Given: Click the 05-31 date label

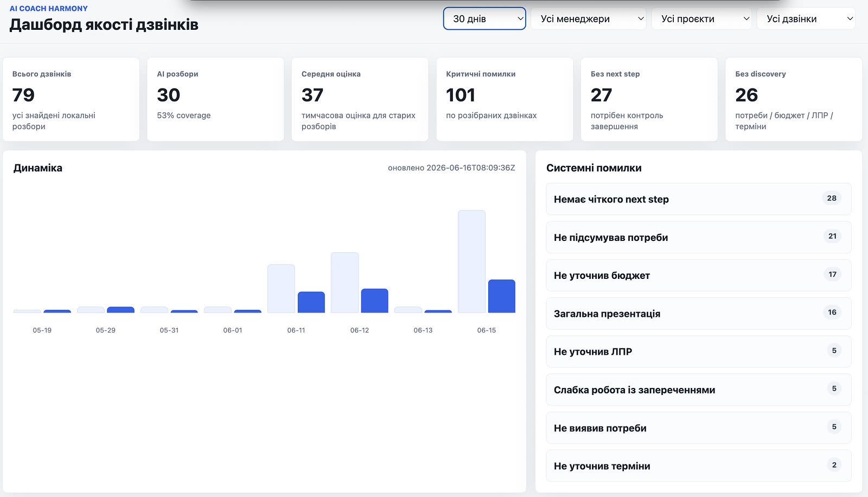Looking at the screenshot, I should 169,330.
